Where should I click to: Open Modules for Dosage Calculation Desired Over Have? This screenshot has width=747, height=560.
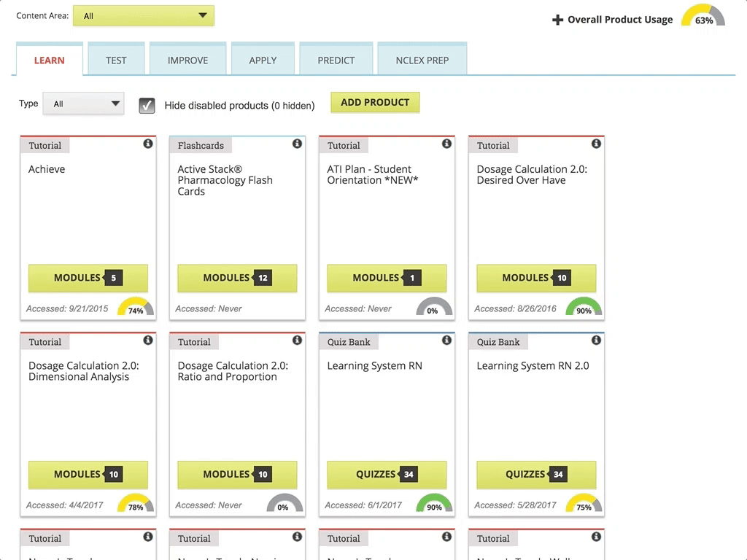pyautogui.click(x=536, y=278)
